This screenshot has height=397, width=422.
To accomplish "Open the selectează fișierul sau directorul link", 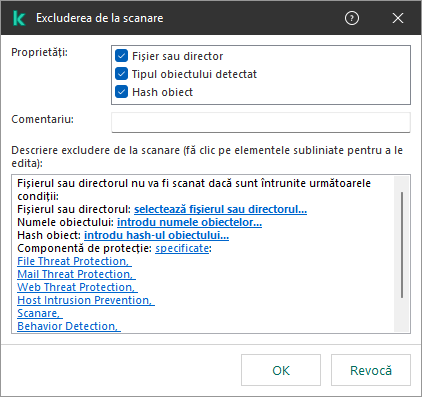I will click(220, 209).
